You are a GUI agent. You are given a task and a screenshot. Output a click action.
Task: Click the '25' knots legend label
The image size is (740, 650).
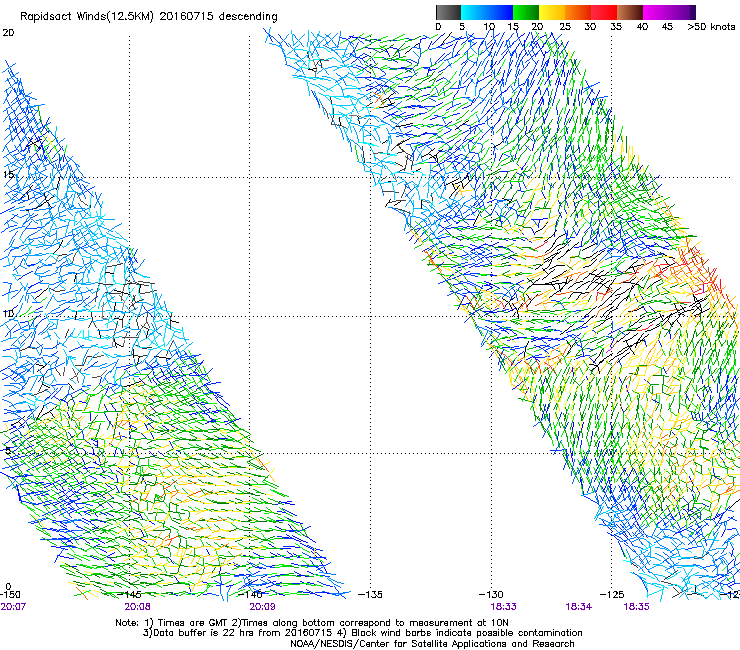(x=565, y=27)
